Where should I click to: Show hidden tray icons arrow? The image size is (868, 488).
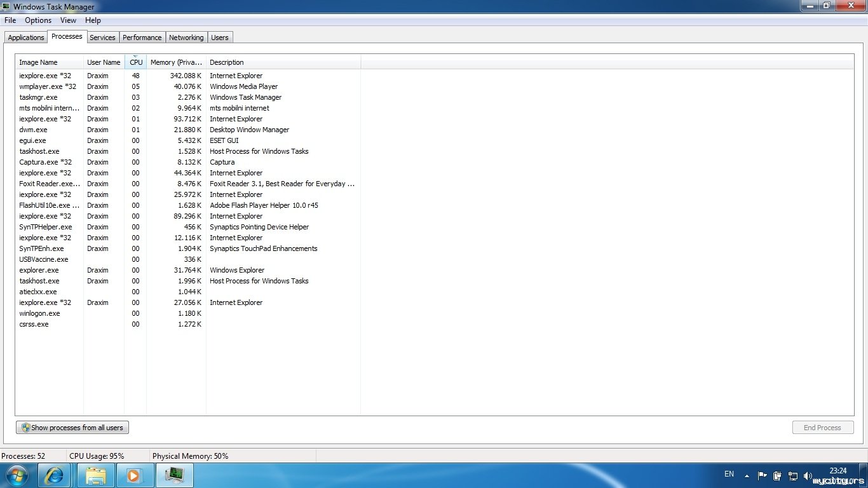click(x=747, y=475)
